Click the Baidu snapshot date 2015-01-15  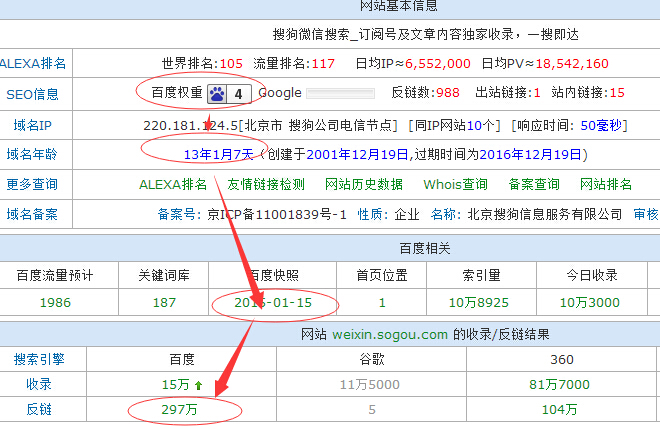(x=272, y=301)
